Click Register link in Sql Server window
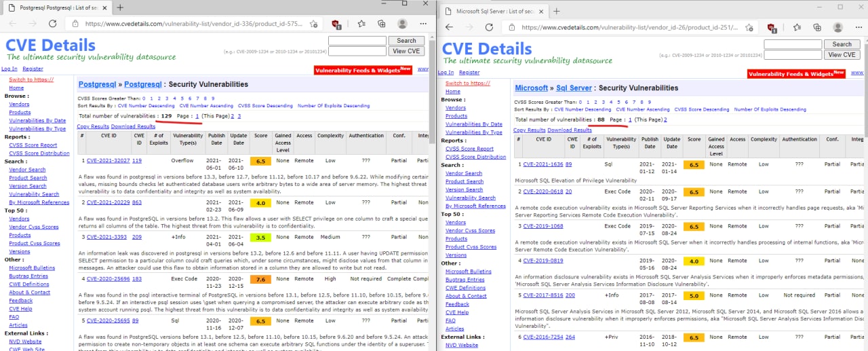Screen dimensions: 868x351 point(469,72)
